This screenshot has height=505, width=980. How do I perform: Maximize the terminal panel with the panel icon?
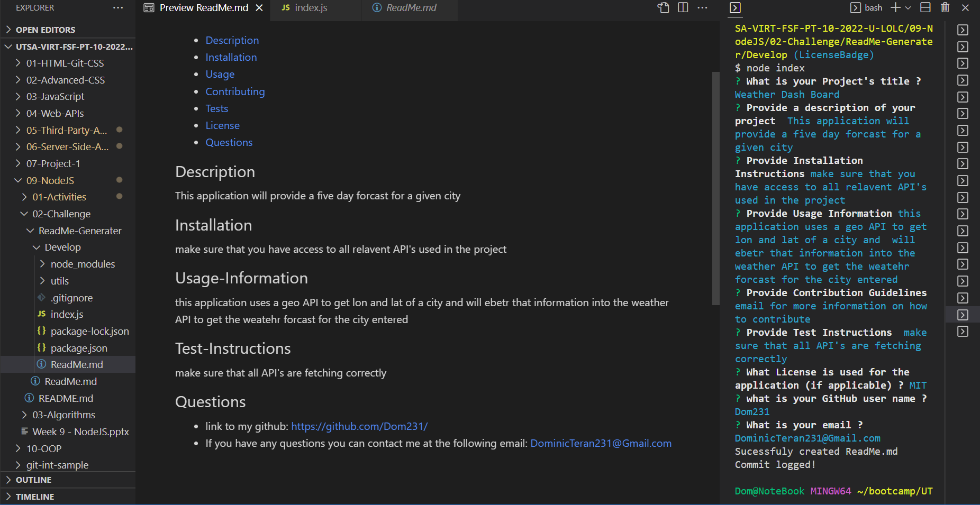[x=925, y=7]
